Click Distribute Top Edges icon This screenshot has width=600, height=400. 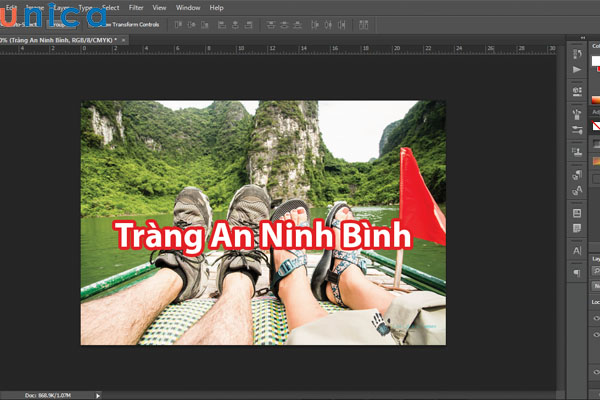coord(271,25)
